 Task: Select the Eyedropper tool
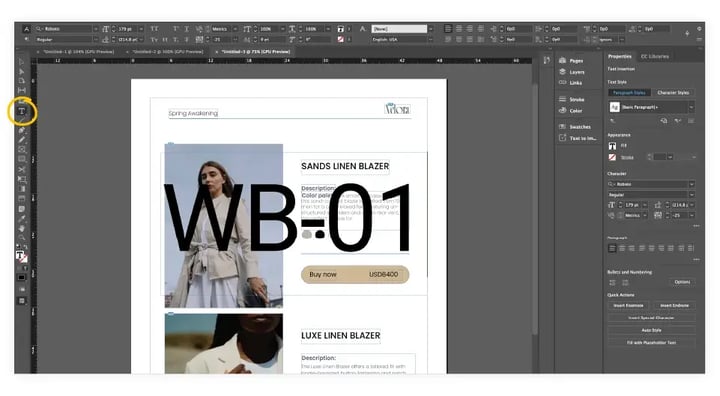(x=22, y=219)
